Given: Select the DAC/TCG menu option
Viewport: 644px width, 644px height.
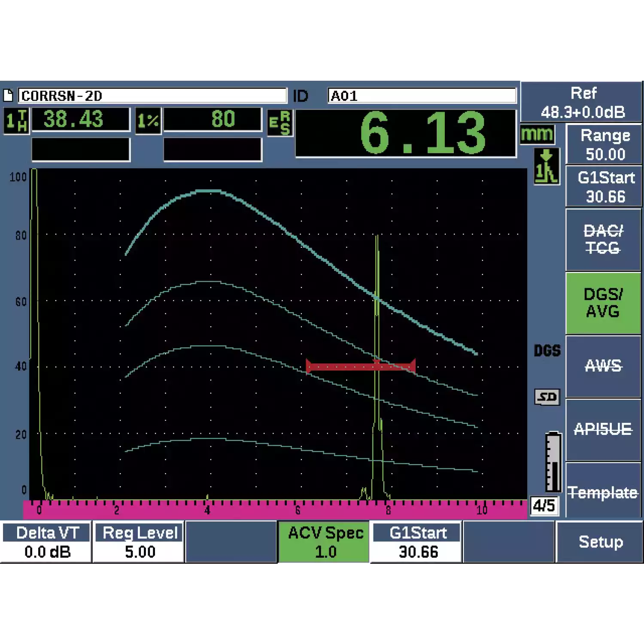Looking at the screenshot, I should point(603,240).
